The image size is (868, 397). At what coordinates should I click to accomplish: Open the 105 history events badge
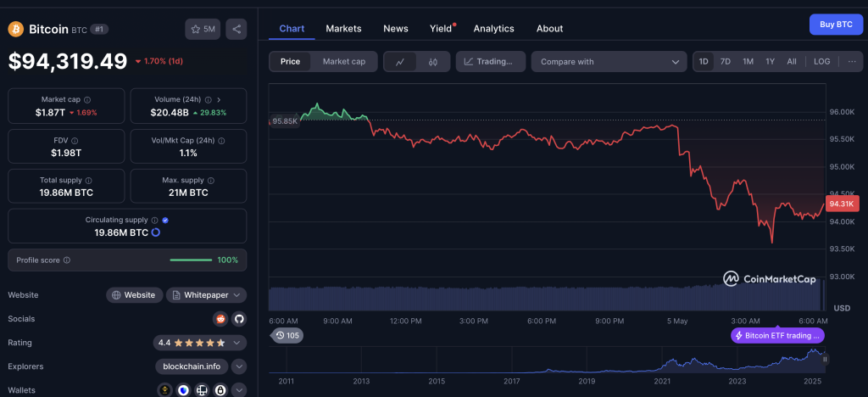tap(287, 335)
